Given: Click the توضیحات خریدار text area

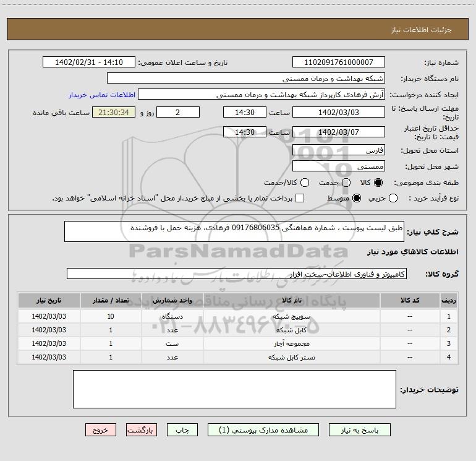Looking at the screenshot, I should pos(234,389).
